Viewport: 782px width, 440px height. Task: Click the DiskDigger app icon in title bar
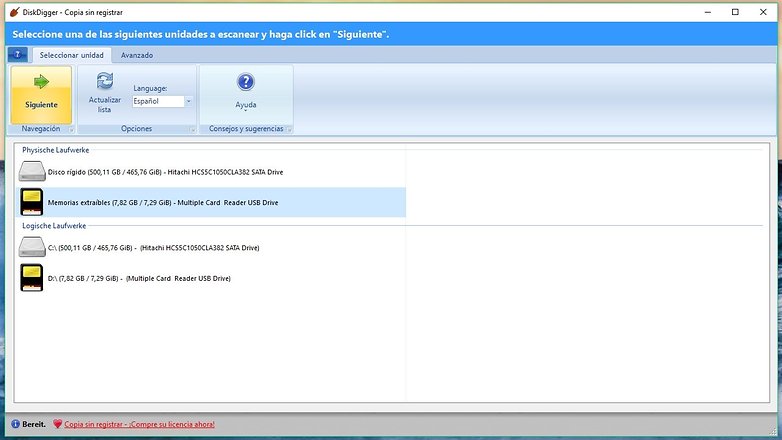pyautogui.click(x=15, y=12)
